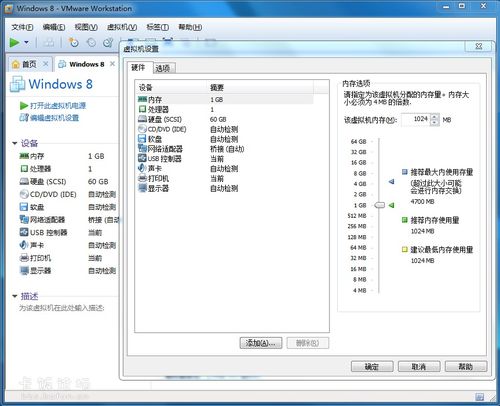Viewport: 500px width, 406px height.
Task: Click CD/DVD (IDE) icon in main window list
Action: coord(24,194)
